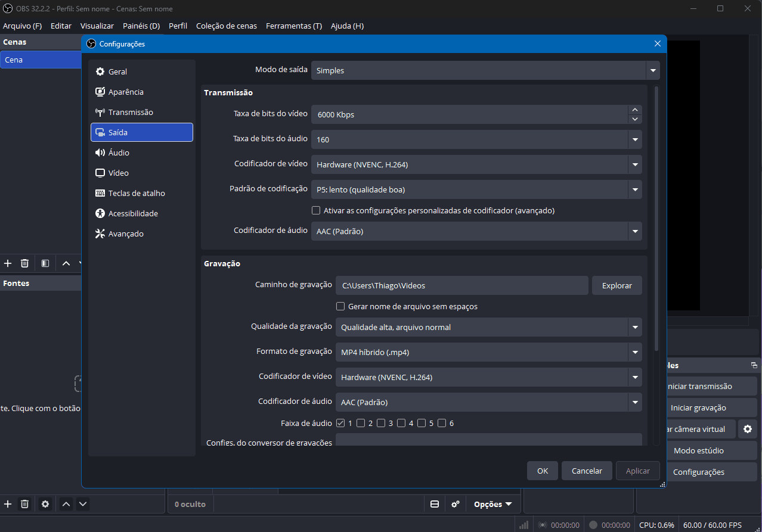Viewport: 762px width, 532px height.
Task: Open scene filters icon in Cenas toolbar
Action: [x=45, y=263]
